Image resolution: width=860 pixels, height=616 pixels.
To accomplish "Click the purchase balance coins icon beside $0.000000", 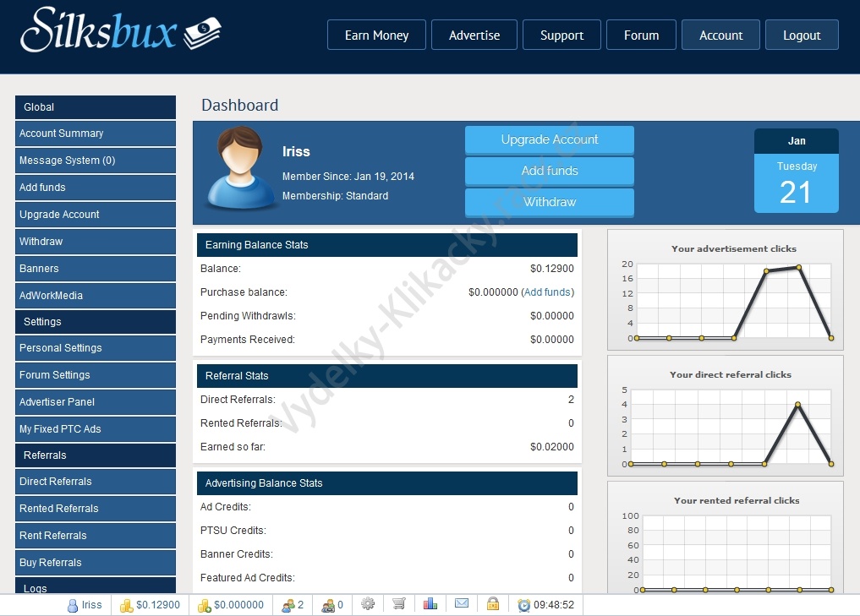I will (x=205, y=605).
